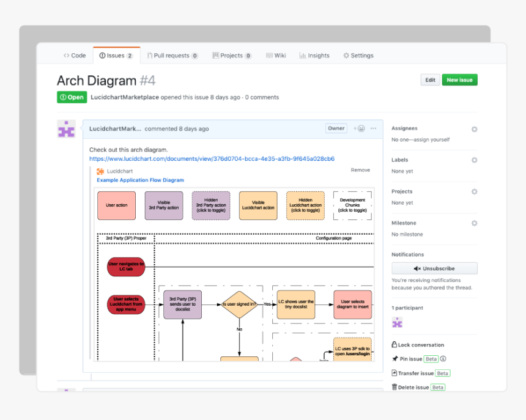
Task: Click 'User selects Lucidchart from app menu' node
Action: click(126, 304)
